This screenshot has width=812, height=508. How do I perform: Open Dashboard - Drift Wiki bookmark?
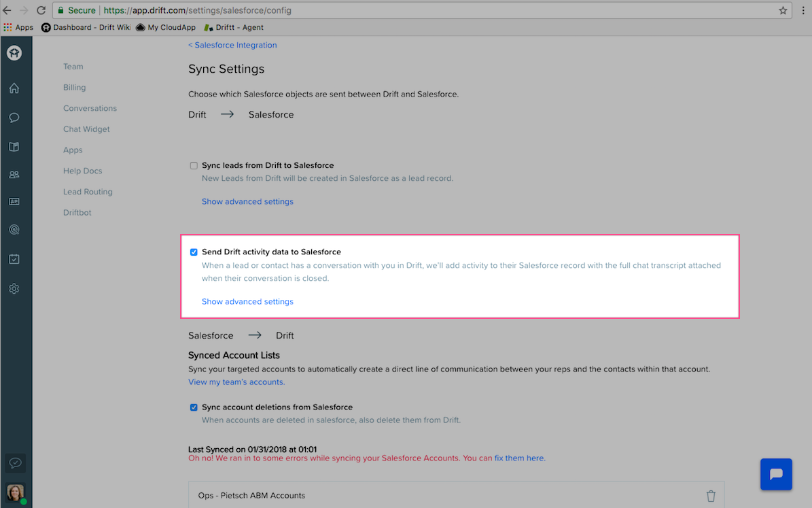click(86, 27)
